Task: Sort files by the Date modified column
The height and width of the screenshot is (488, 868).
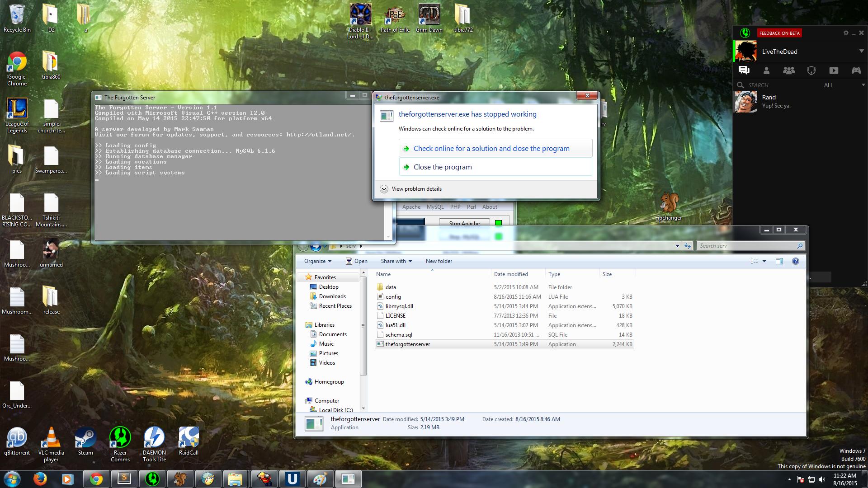Action: (519, 274)
